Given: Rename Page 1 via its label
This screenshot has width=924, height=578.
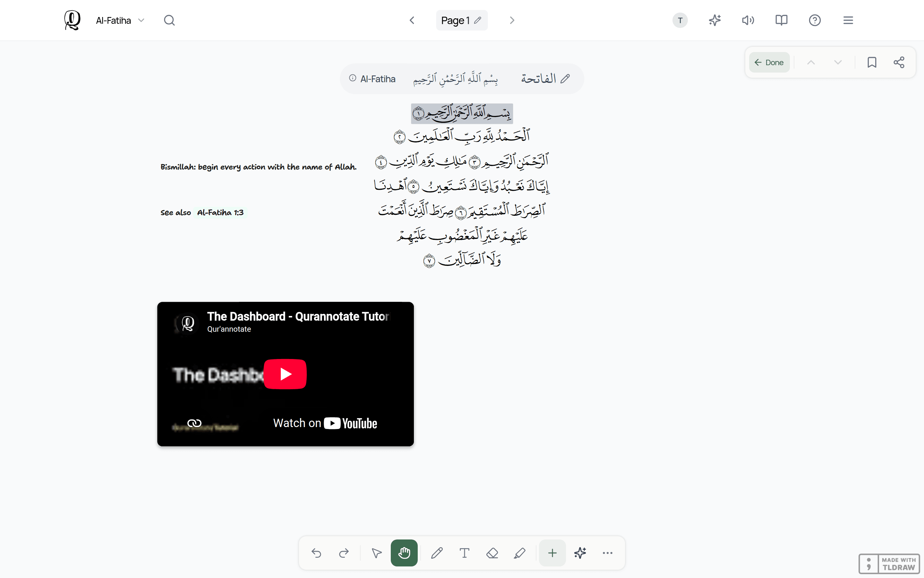Looking at the screenshot, I should click(461, 20).
